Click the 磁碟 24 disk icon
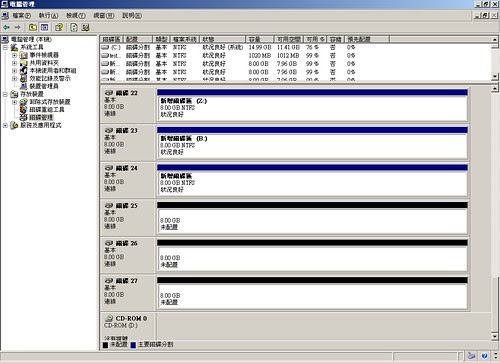This screenshot has height=363, width=500. [109, 168]
